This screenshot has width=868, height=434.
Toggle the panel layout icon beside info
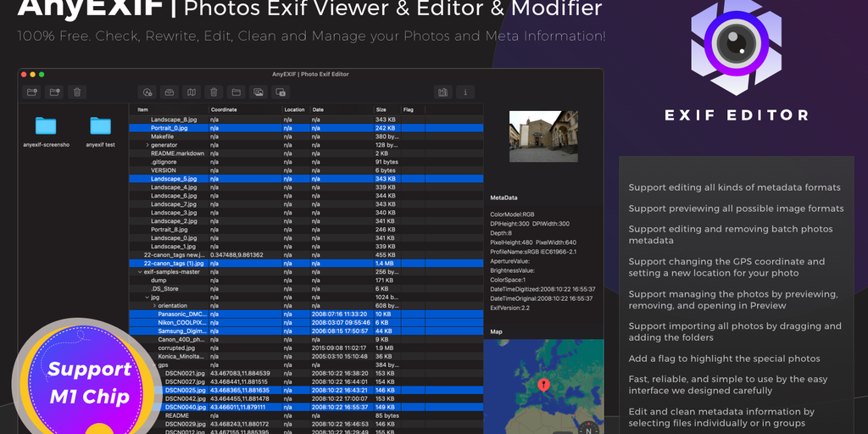tap(442, 92)
